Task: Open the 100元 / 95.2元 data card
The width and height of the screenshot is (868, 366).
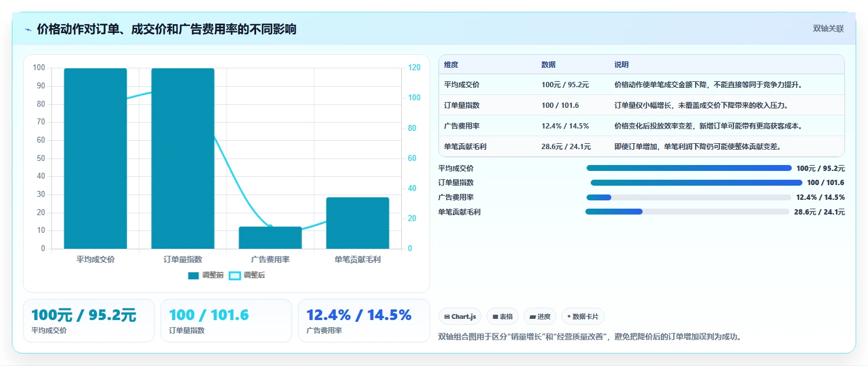Action: click(89, 321)
